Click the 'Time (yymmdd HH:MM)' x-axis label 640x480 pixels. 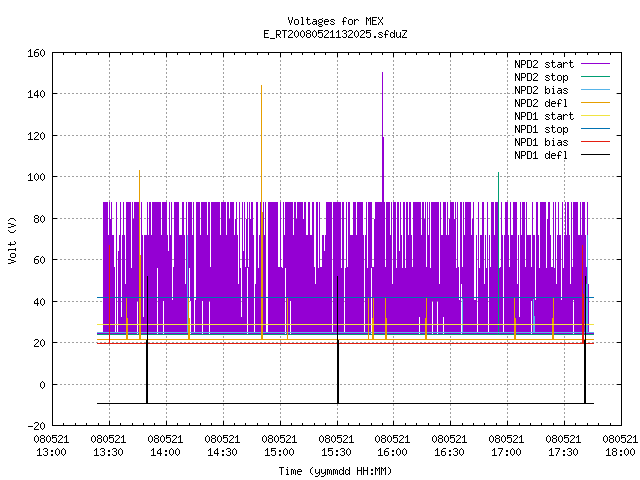tap(335, 471)
